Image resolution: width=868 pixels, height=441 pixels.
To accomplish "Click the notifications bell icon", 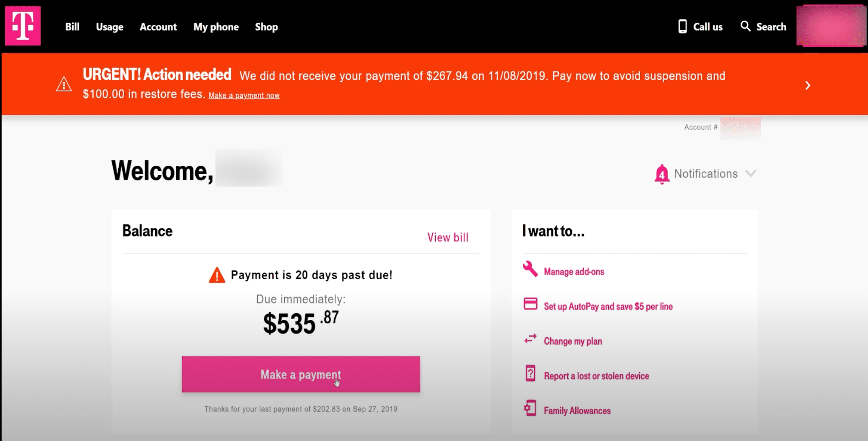I will tap(662, 174).
